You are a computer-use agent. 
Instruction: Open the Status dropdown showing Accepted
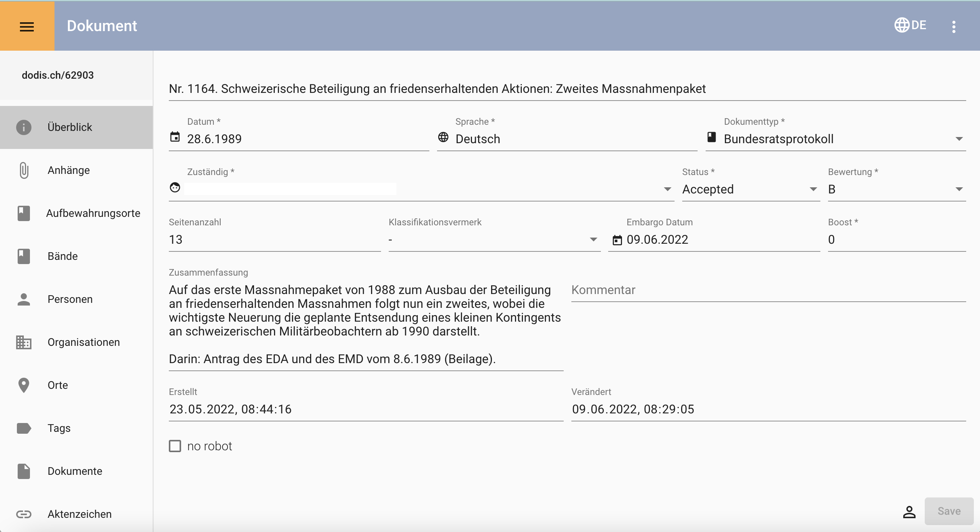pos(813,189)
